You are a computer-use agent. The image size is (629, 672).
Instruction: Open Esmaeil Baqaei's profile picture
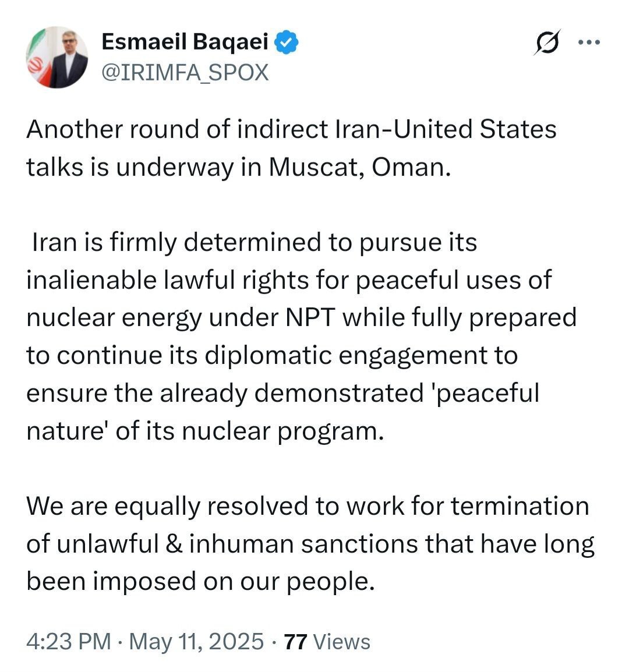(x=56, y=57)
